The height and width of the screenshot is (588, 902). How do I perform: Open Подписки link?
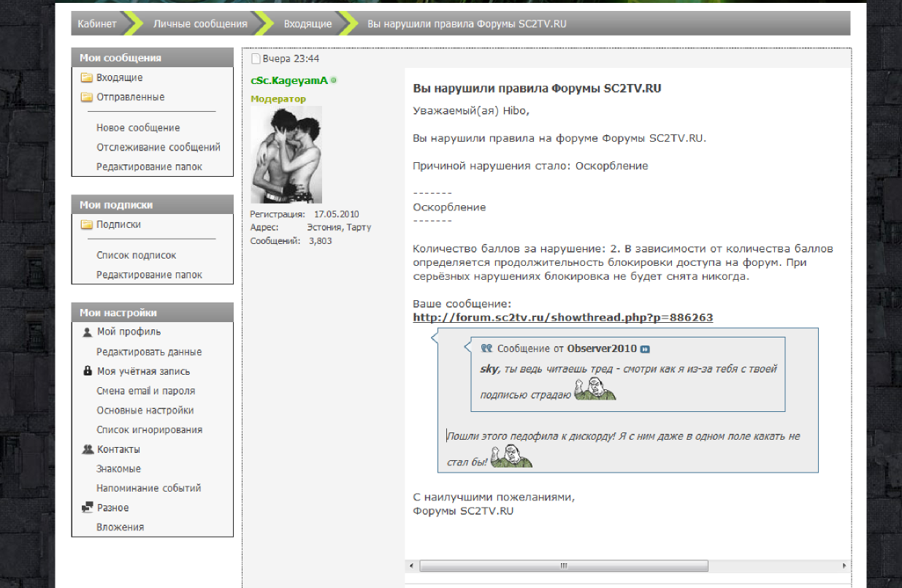pos(118,225)
